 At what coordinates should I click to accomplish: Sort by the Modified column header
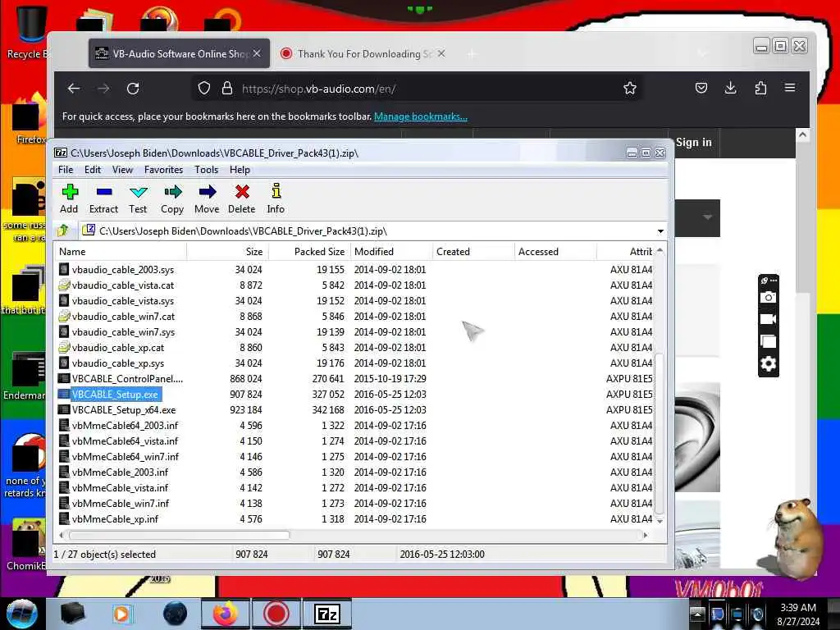[391, 252]
